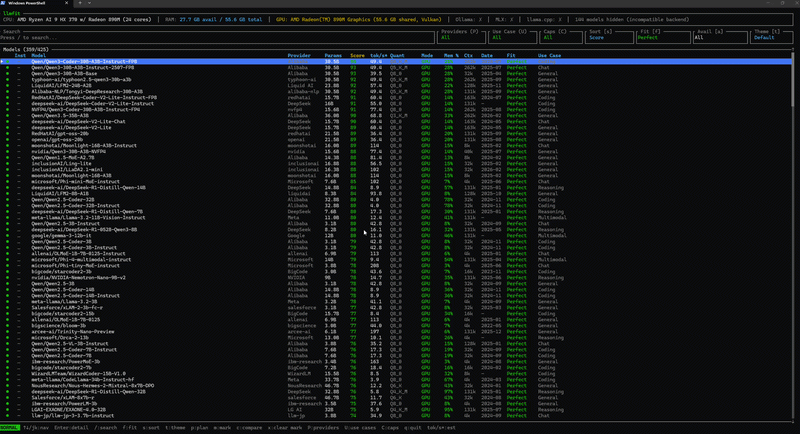Click the q:quit hint in status bar
Viewport: 800px width, 434px height.
[412, 428]
